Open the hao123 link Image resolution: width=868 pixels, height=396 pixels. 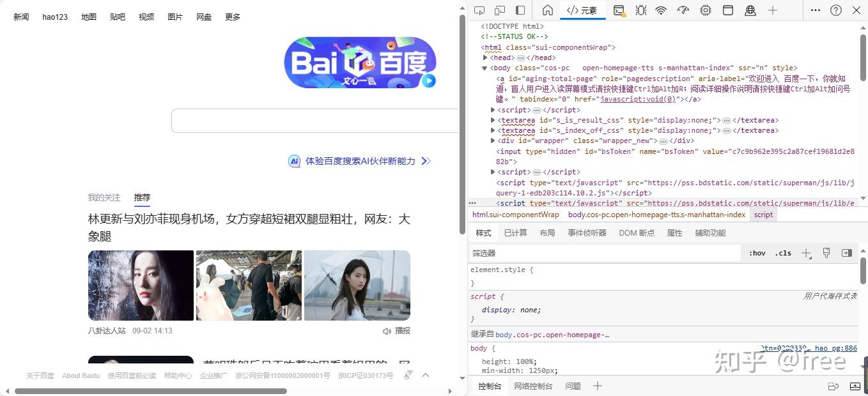click(55, 17)
